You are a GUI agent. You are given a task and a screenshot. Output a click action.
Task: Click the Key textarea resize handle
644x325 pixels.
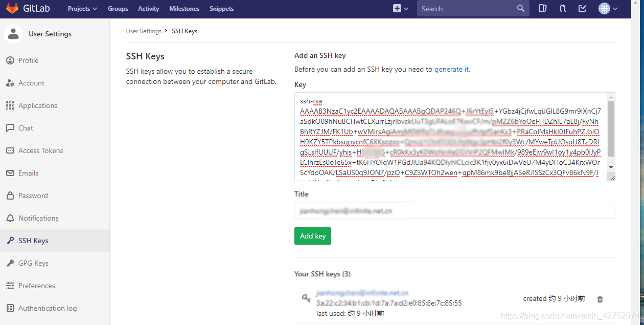[x=611, y=177]
